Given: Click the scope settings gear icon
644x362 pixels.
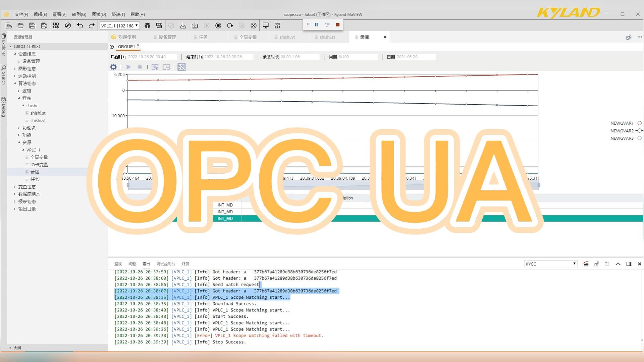Looking at the screenshot, I should coord(113,67).
